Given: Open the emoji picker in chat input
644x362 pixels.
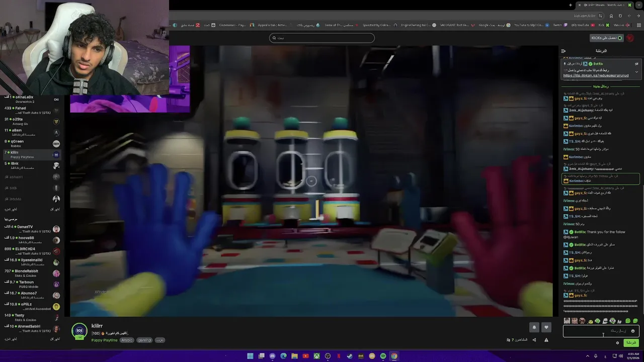Looking at the screenshot, I should [633, 331].
